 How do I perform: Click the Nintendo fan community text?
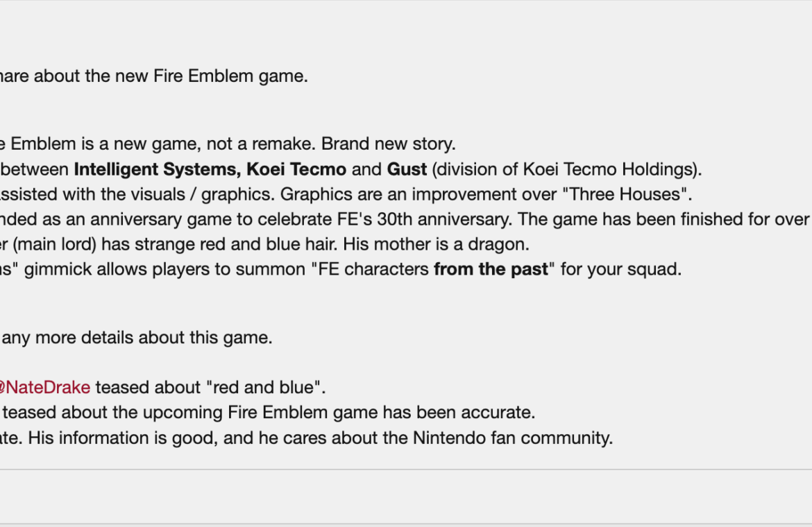(513, 438)
